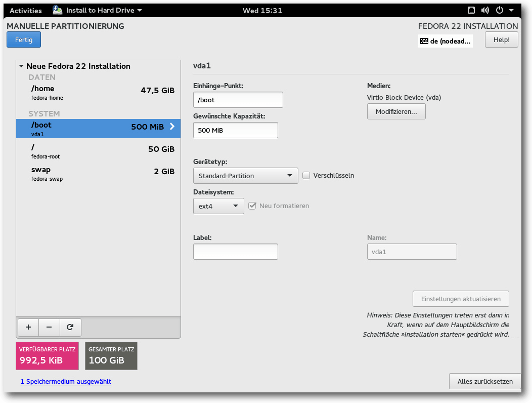Click the window screen icon in top bar
Image resolution: width=532 pixels, height=403 pixels.
(471, 10)
